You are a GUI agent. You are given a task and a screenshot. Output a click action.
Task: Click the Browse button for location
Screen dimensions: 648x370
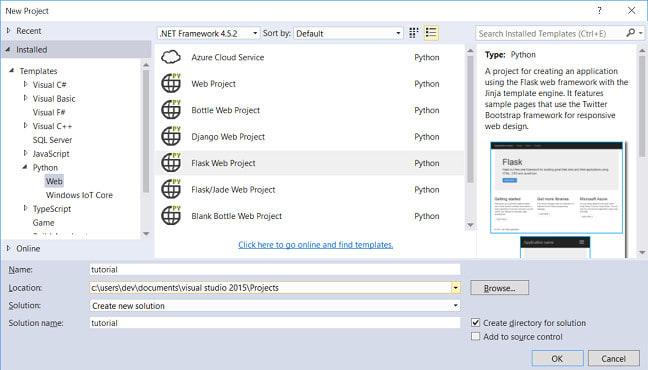(x=499, y=288)
